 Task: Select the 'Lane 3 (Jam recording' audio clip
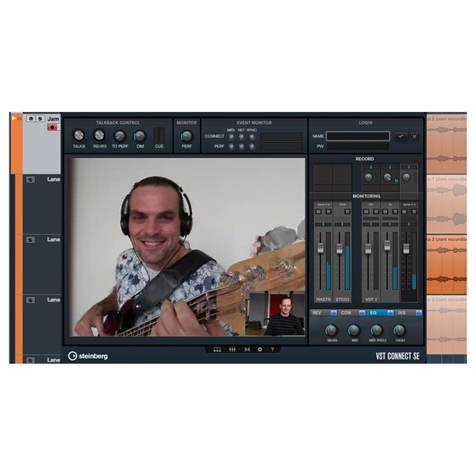447,324
